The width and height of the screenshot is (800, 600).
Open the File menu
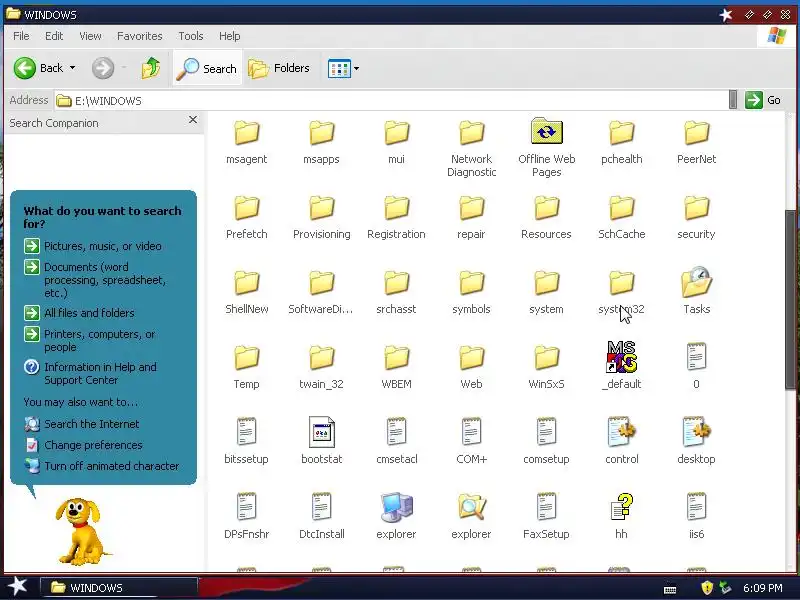pos(21,36)
